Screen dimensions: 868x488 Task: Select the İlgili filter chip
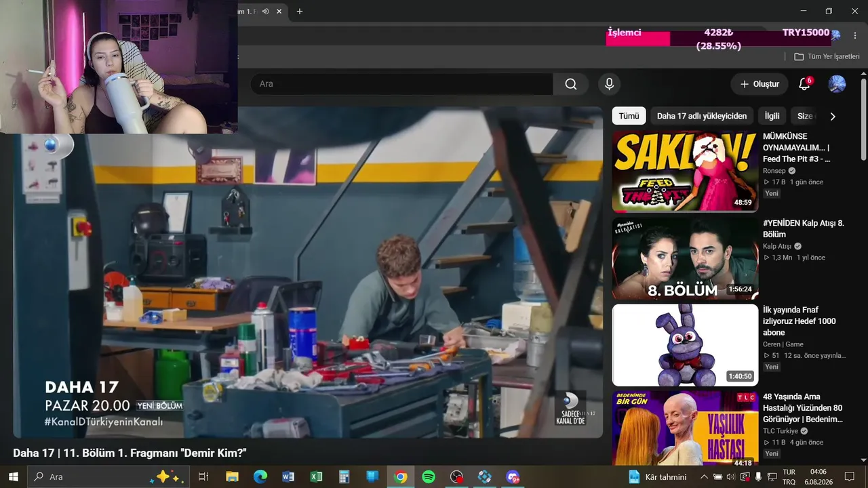click(772, 116)
